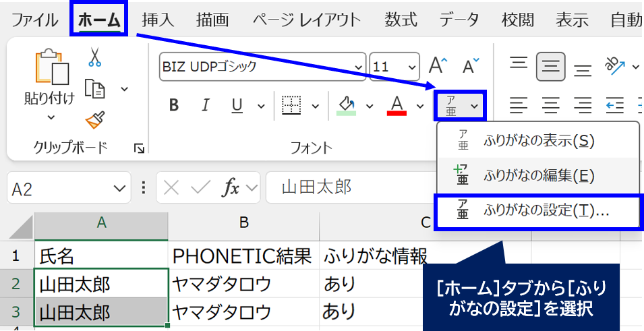Expand the orientation options arrow
This screenshot has height=331, width=644.
pos(636,67)
